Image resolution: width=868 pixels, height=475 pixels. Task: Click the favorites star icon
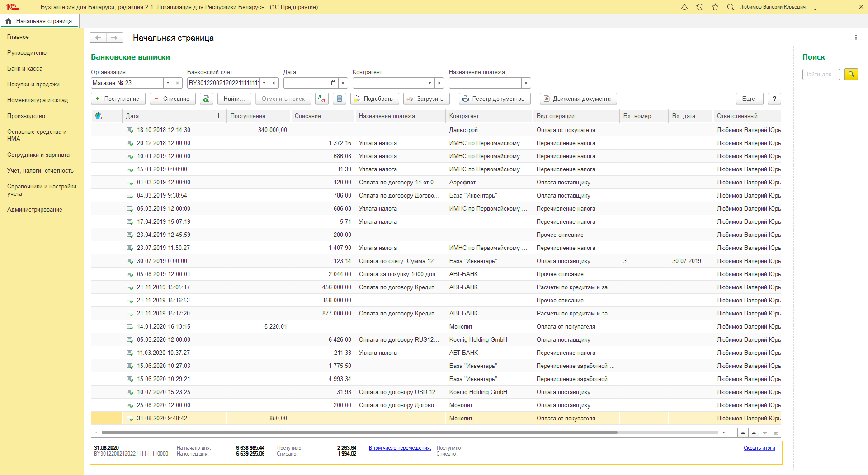715,7
